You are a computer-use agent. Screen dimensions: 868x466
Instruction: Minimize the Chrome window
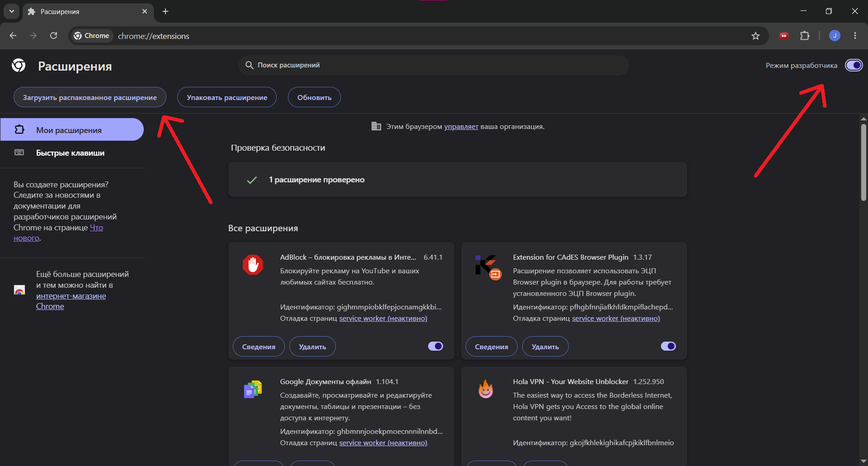803,11
